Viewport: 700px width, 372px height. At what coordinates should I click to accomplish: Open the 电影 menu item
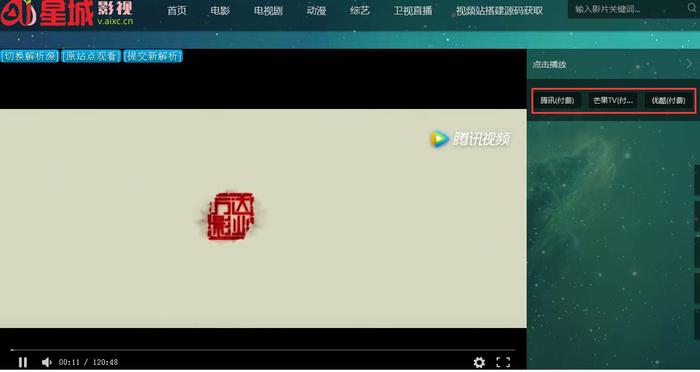(x=220, y=11)
